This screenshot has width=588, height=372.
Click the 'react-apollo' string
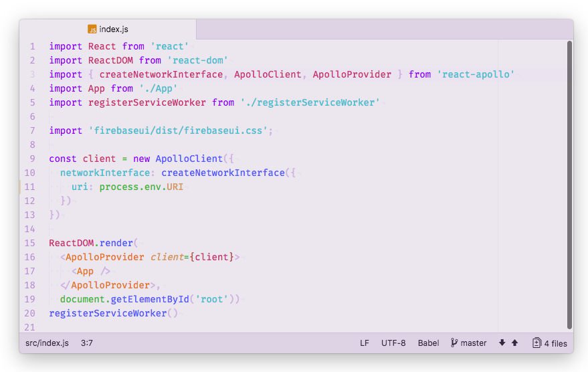tap(476, 75)
